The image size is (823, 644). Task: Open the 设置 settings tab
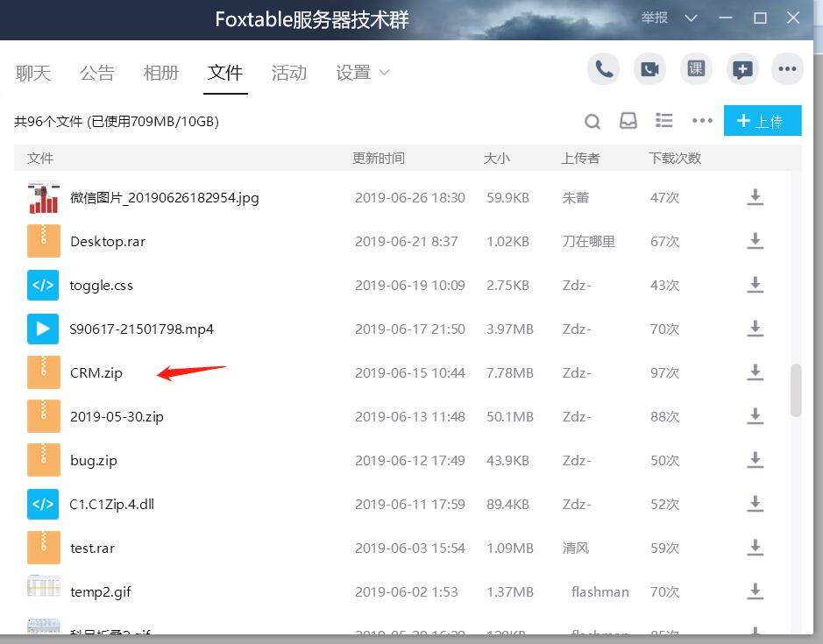[x=353, y=73]
